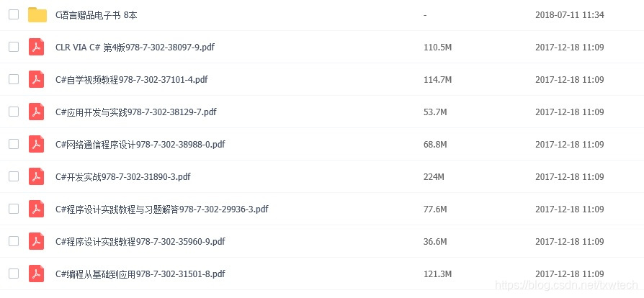Open file C#网络通信程序设计978-7-302-38988-0.pdf

pyautogui.click(x=140, y=145)
